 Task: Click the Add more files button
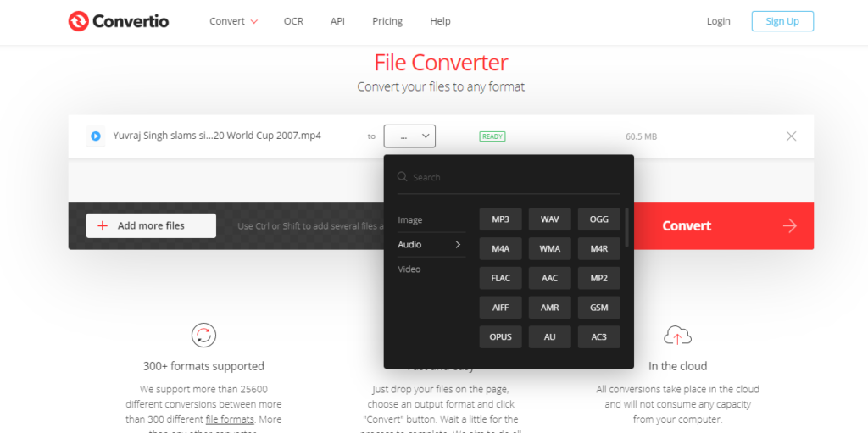coord(151,226)
